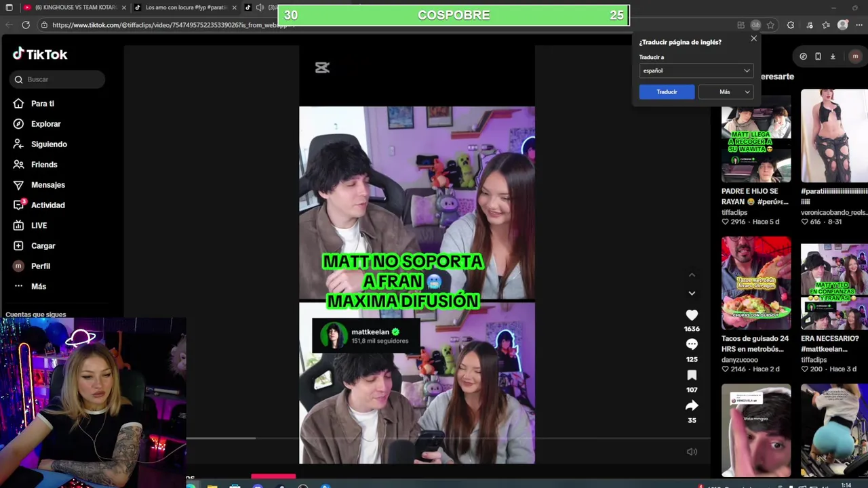Expand the Más options dropdown in translate popup
This screenshot has height=488, width=868.
(726, 91)
